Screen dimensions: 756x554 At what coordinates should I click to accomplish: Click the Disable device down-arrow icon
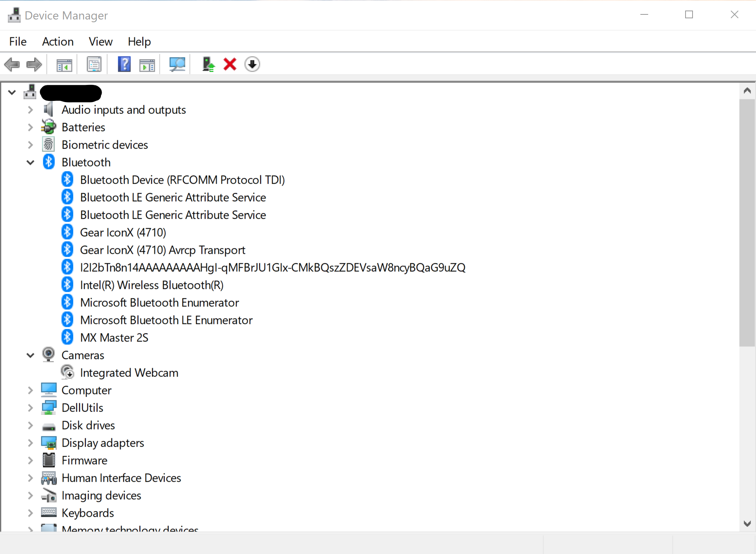point(252,64)
